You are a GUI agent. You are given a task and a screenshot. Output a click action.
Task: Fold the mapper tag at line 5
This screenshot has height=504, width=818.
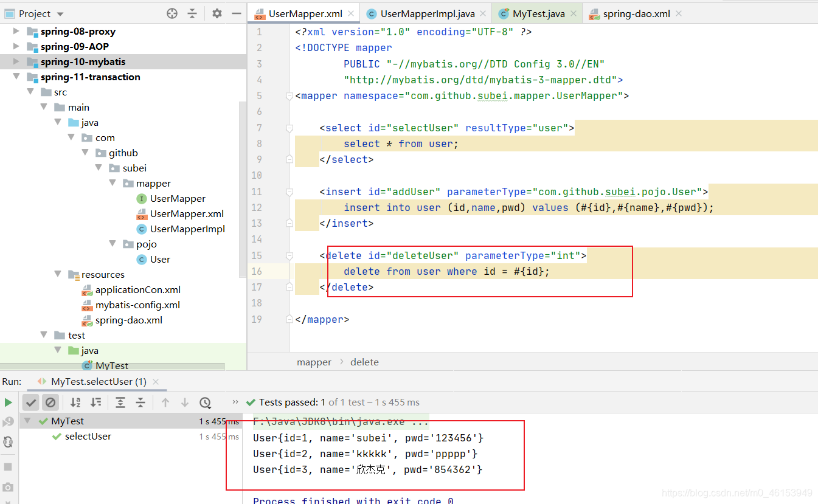coord(289,95)
